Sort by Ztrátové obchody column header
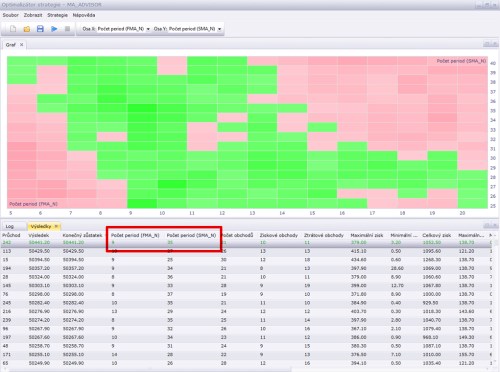Image resolution: width=500 pixels, height=372 pixels. (324, 235)
